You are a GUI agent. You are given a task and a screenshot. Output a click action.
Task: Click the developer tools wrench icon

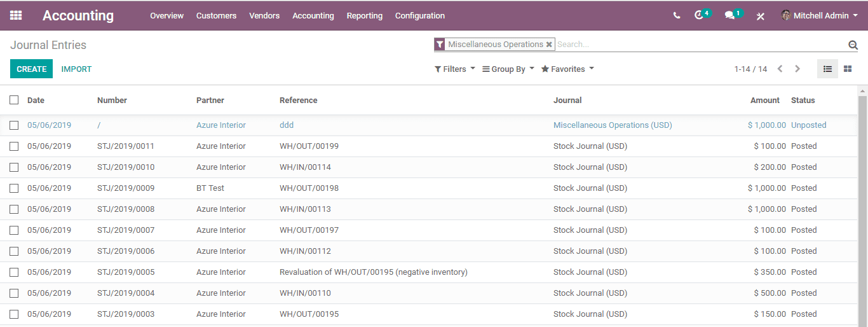point(760,16)
